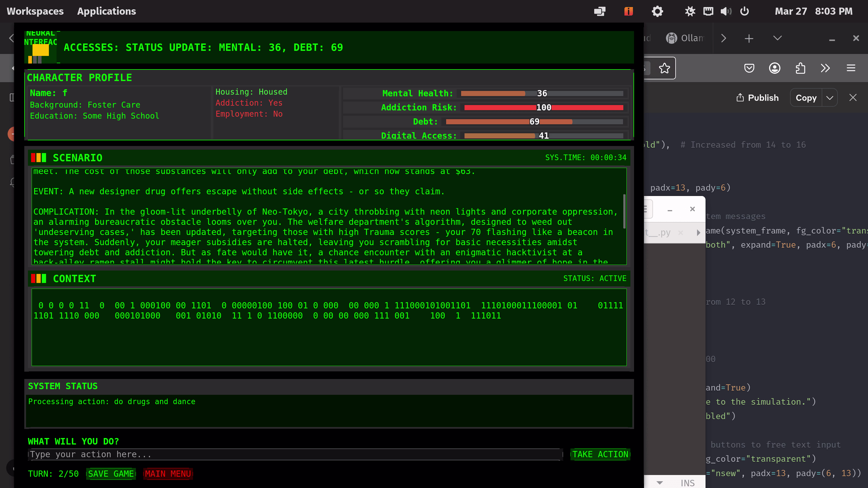Show more toolbar tools via double chevron
Viewport: 868px width, 488px height.
[x=825, y=68]
